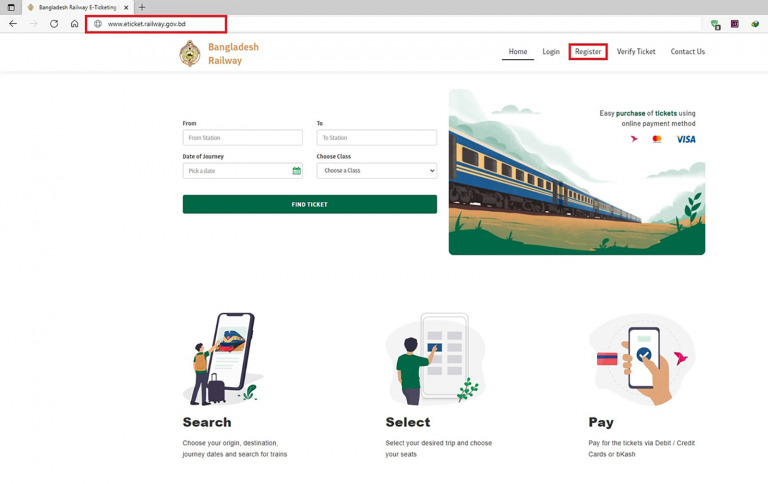This screenshot has width=768, height=484.
Task: Open the calendar icon in Date of Journey
Action: coord(296,170)
